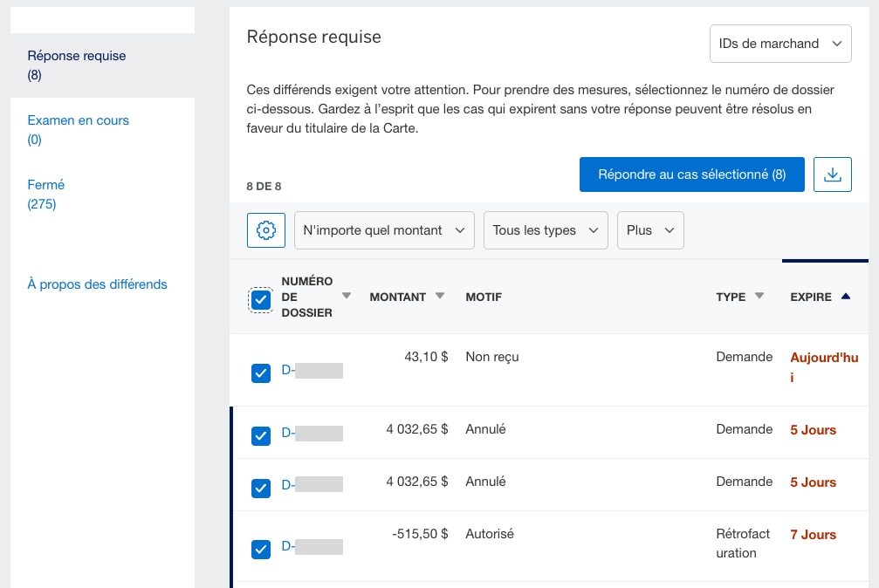Deselect the 43,10 $ dispute checkbox
The height and width of the screenshot is (588, 879).
pos(260,373)
